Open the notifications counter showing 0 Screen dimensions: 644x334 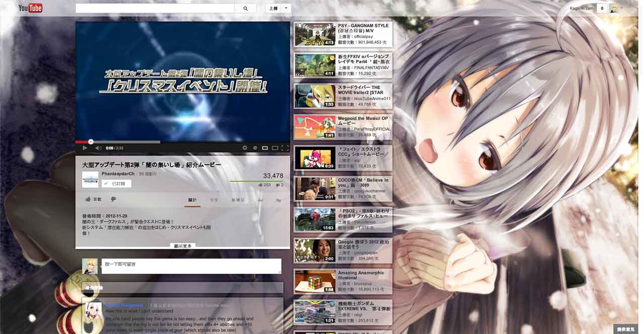(x=602, y=8)
